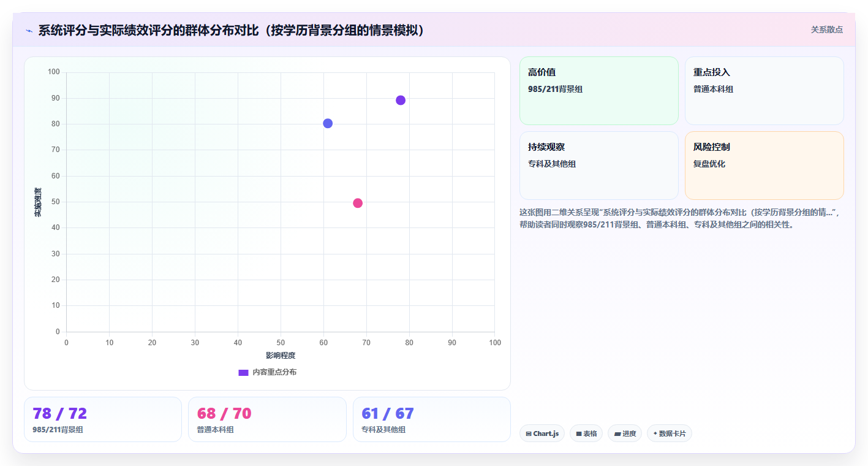
Task: Click the 内容重点分布 legend text
Action: [x=274, y=372]
